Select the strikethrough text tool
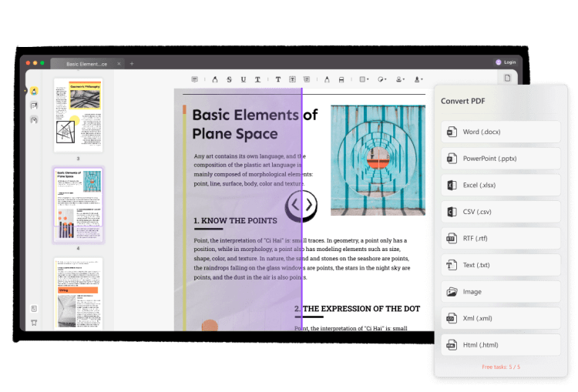This screenshot has height=392, width=578. (230, 79)
